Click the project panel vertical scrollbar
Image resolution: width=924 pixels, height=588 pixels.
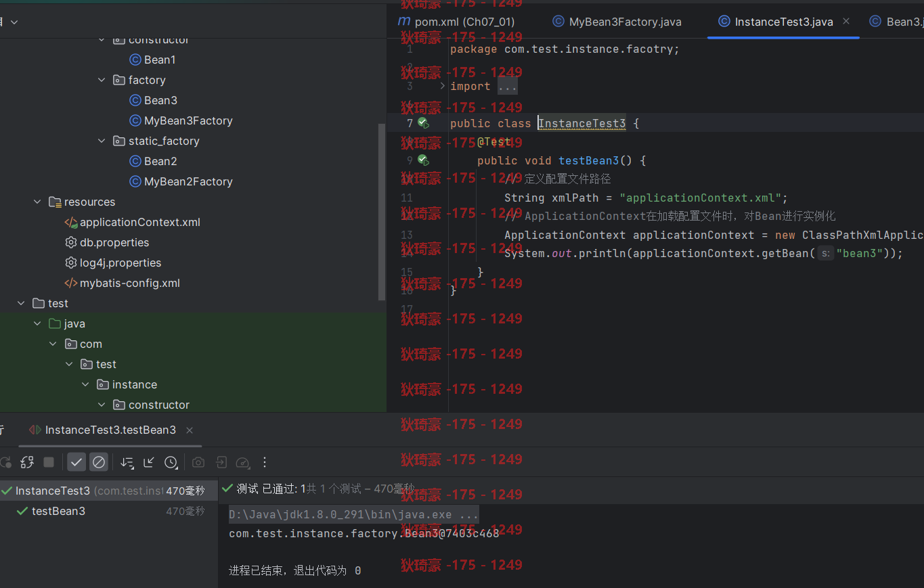click(x=382, y=211)
